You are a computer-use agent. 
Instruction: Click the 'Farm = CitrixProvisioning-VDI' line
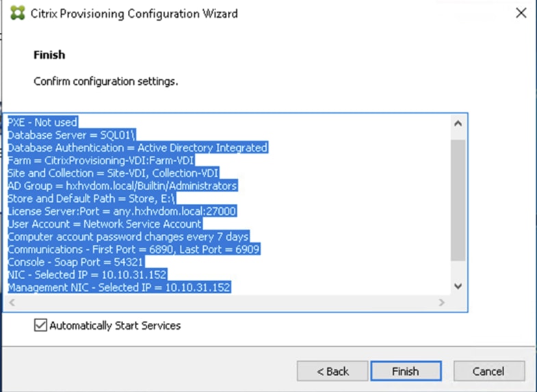coord(101,160)
